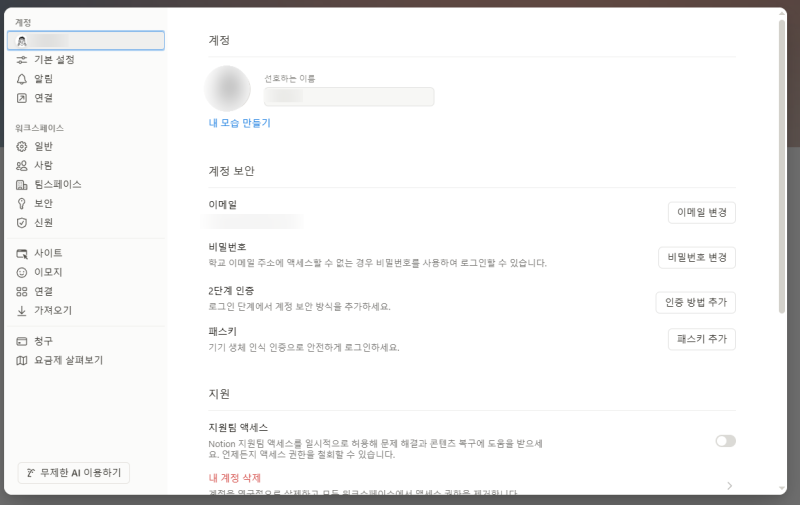
Task: Open the 요금제 살펴보기 page
Action: point(86,360)
